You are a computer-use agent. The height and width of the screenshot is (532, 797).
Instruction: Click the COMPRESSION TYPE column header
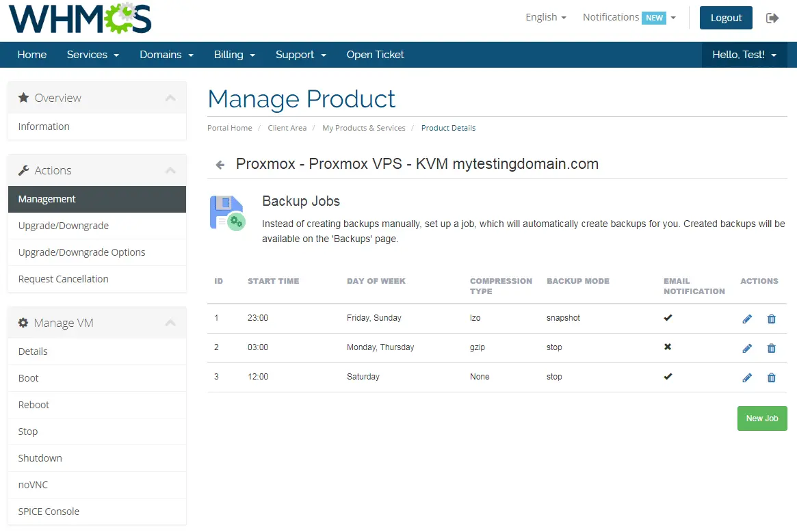pos(501,286)
